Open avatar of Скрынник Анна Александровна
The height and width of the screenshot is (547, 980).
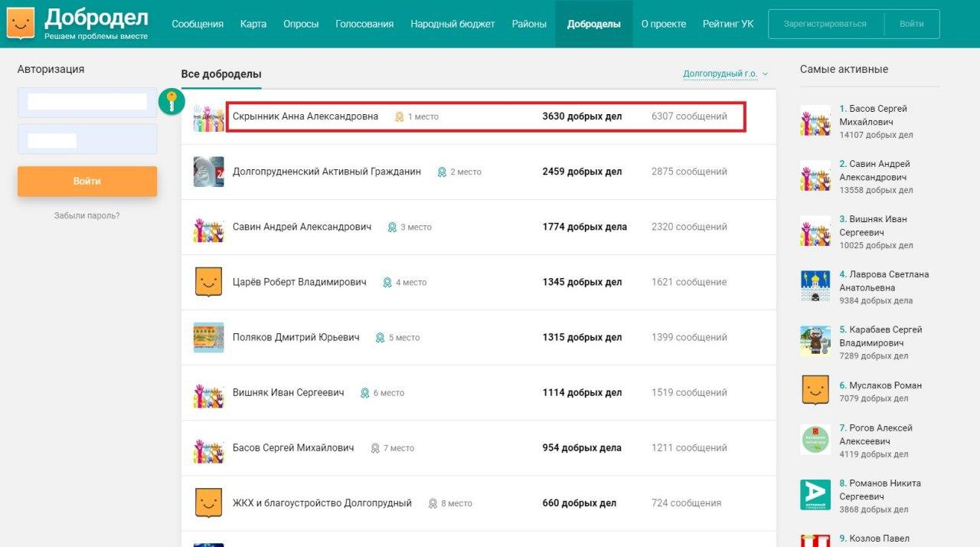click(x=208, y=117)
